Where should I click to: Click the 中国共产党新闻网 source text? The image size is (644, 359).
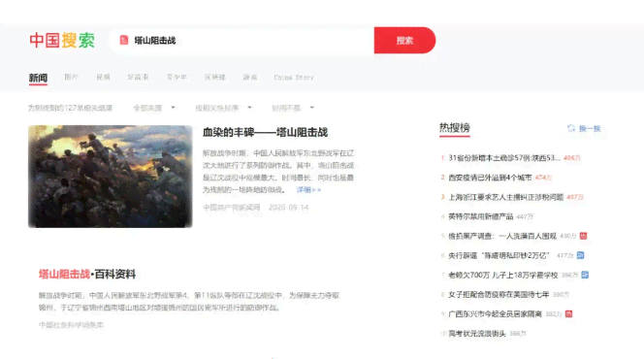point(231,208)
